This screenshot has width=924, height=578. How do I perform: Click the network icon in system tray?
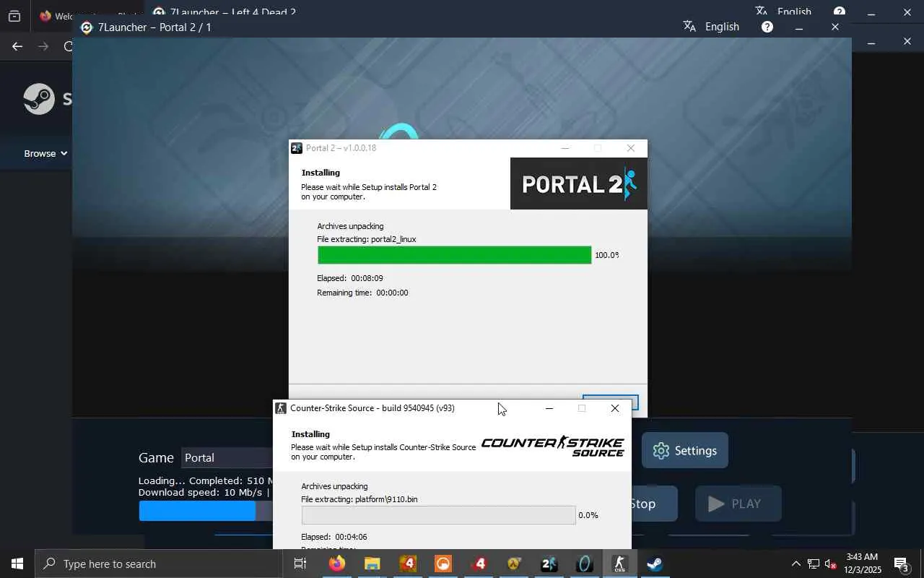[x=813, y=564]
